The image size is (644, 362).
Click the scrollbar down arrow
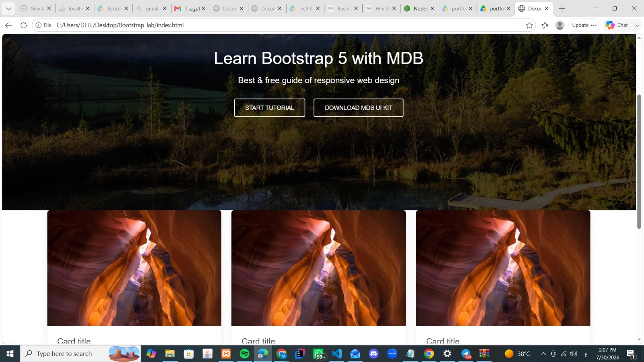(x=639, y=339)
